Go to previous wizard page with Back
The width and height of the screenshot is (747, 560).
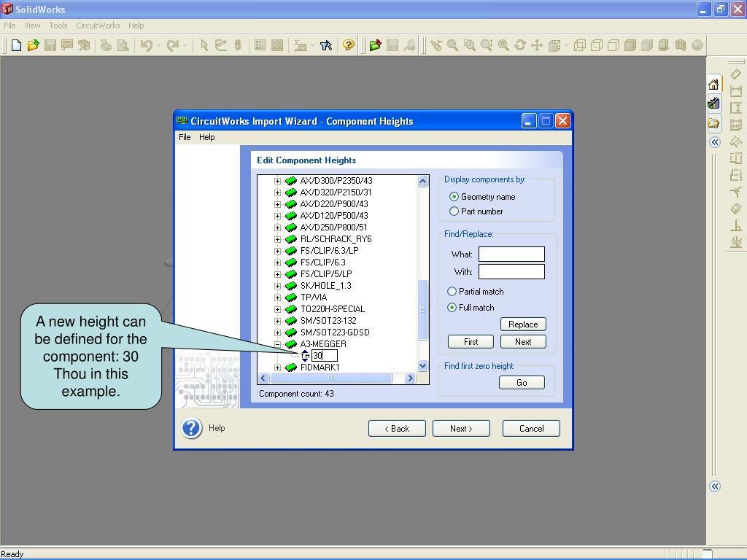397,429
